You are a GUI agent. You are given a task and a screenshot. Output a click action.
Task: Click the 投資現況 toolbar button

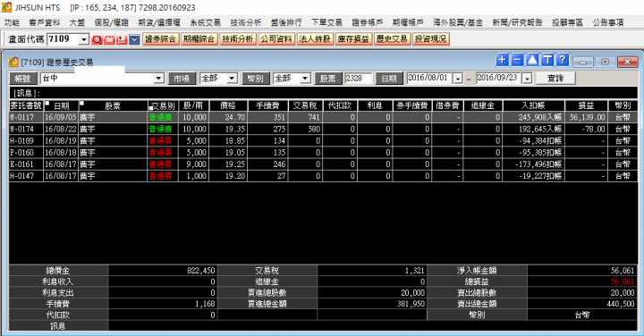[x=431, y=39]
